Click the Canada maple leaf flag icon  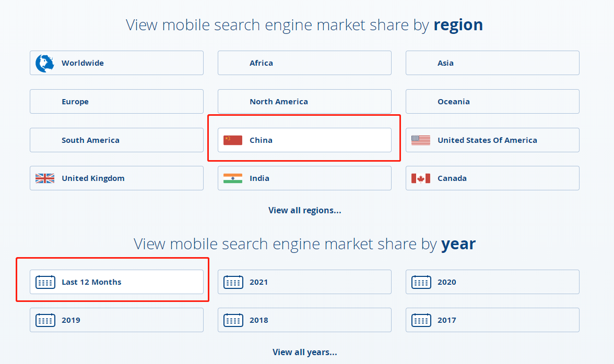pyautogui.click(x=421, y=178)
